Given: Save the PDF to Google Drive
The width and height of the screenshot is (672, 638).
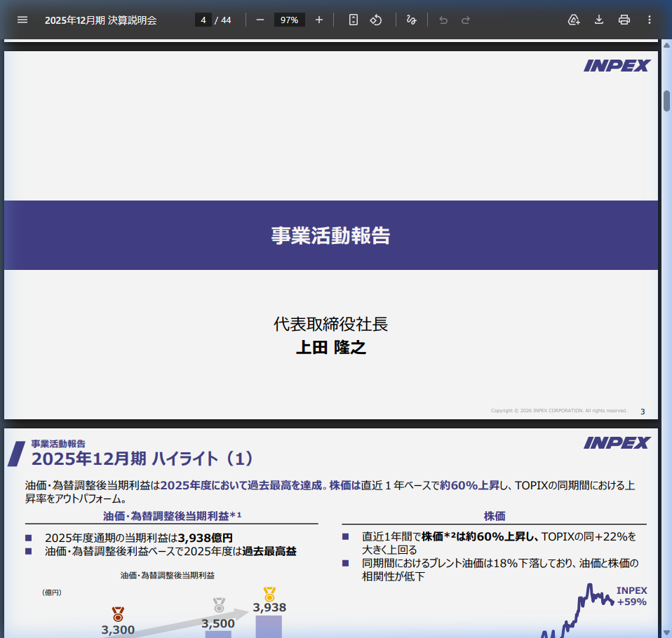Looking at the screenshot, I should click(573, 20).
